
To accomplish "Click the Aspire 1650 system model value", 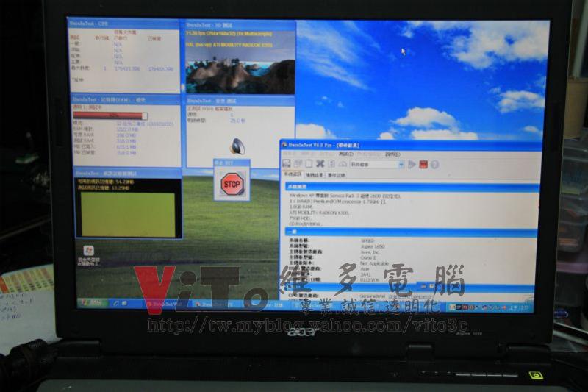I will 373,246.
